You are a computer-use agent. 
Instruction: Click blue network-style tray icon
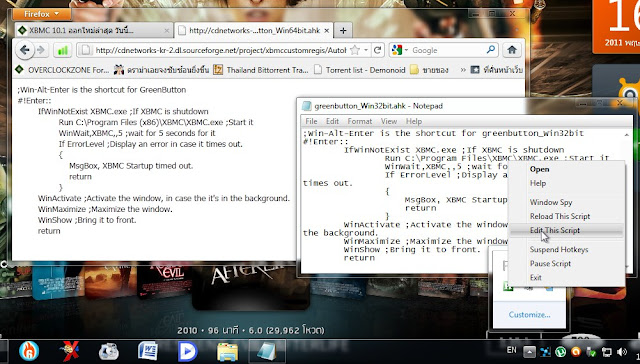point(545,352)
